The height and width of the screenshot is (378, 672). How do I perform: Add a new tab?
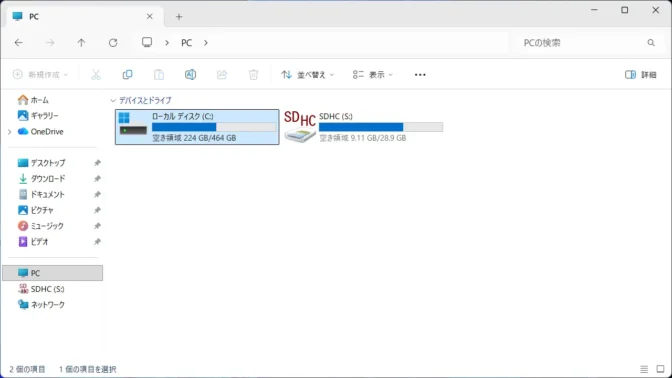179,17
